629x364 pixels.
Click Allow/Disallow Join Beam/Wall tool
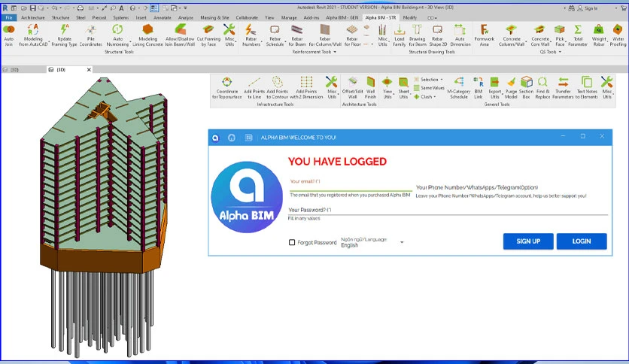180,35
